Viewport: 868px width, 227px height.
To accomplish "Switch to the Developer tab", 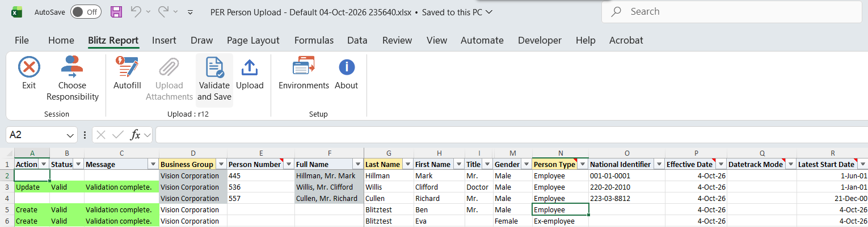I will 540,40.
